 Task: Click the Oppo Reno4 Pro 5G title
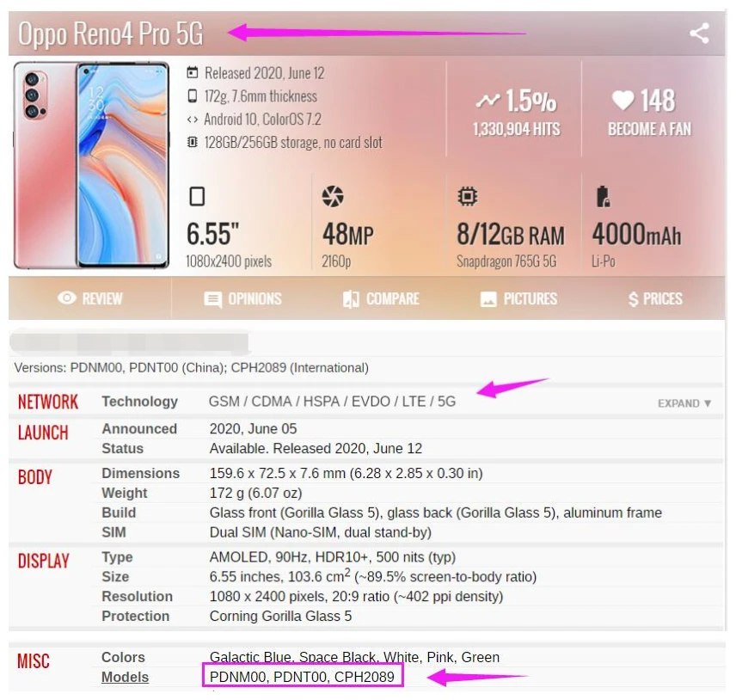[111, 34]
